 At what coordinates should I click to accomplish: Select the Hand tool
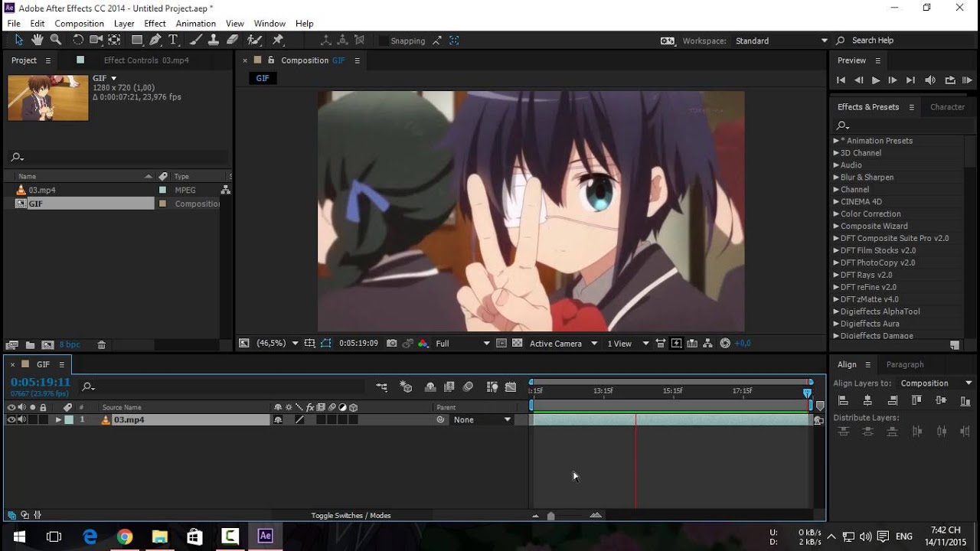37,40
